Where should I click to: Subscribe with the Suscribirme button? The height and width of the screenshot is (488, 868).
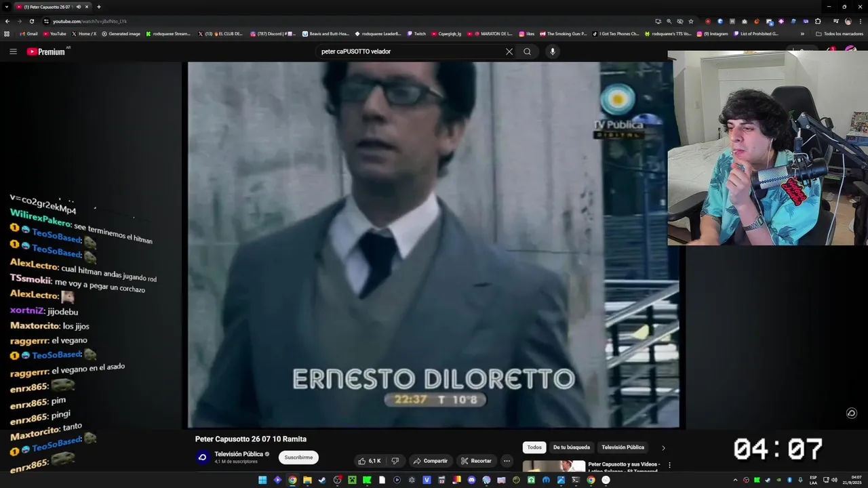coord(298,457)
